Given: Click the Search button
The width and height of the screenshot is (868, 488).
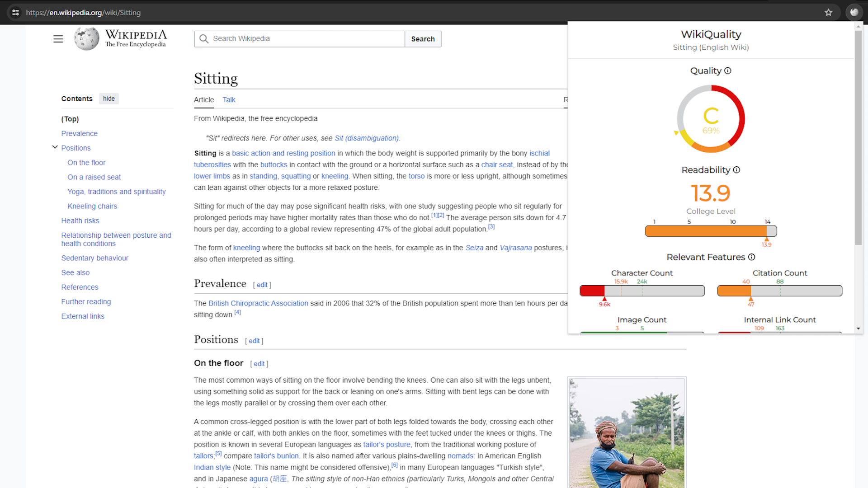Looking at the screenshot, I should 422,39.
